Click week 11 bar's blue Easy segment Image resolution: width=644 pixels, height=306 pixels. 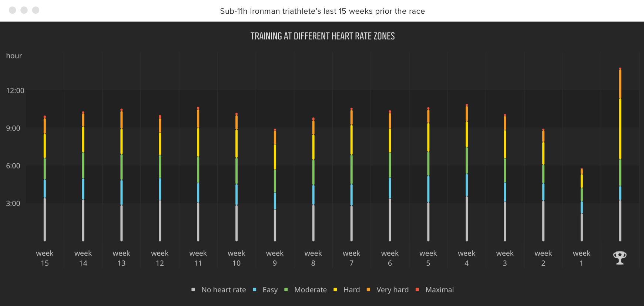pyautogui.click(x=198, y=193)
